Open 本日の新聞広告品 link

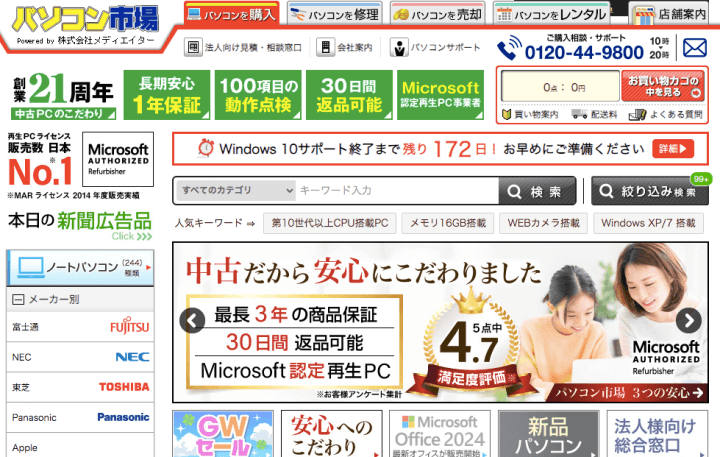pyautogui.click(x=80, y=226)
